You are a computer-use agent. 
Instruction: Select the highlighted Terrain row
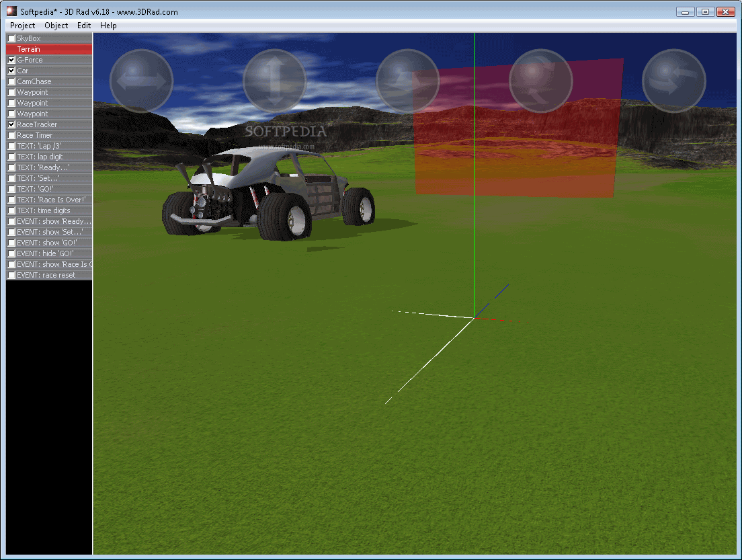(x=49, y=49)
